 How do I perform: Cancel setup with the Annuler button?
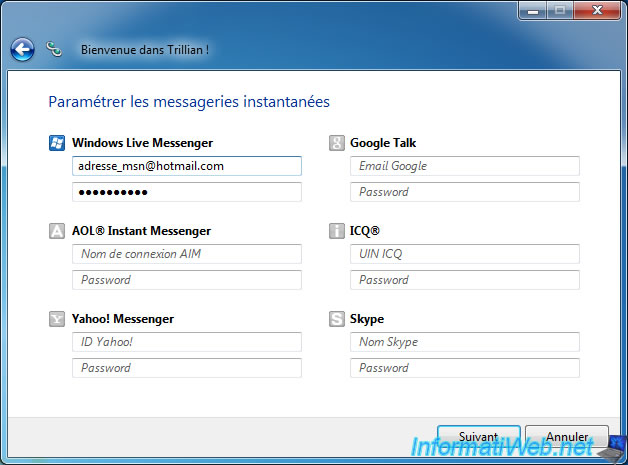tap(567, 436)
